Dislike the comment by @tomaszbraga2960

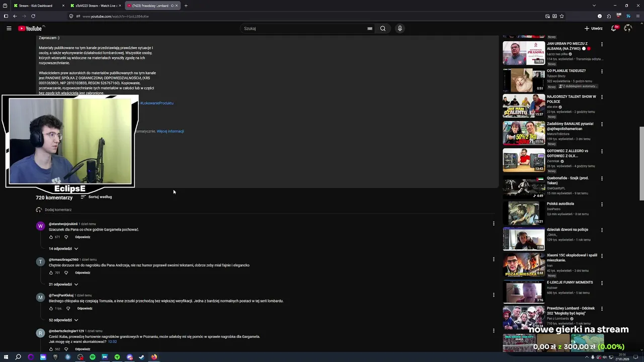[x=66, y=273]
